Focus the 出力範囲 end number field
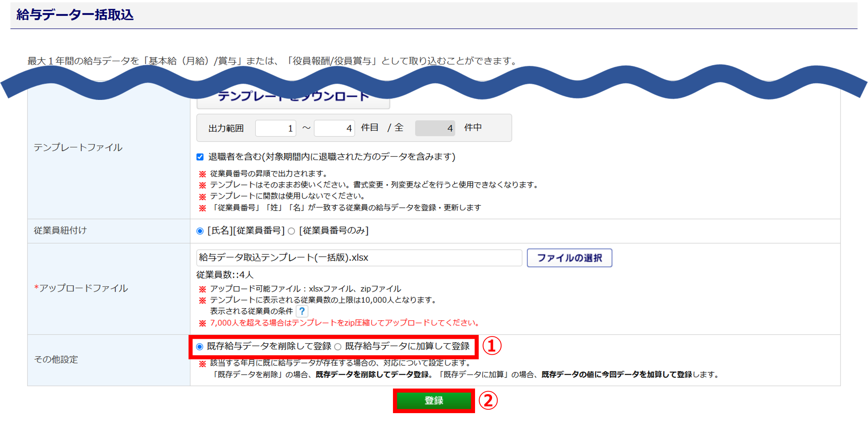 pyautogui.click(x=335, y=128)
